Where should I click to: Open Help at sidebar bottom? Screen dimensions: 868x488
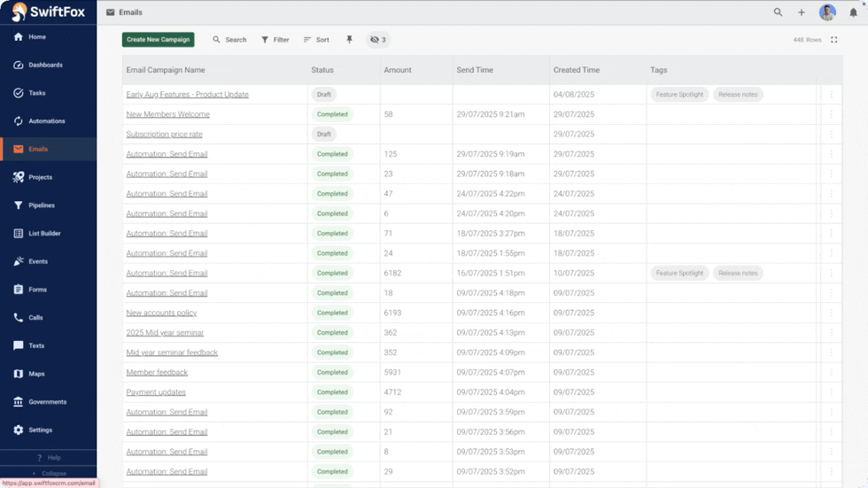coord(49,458)
